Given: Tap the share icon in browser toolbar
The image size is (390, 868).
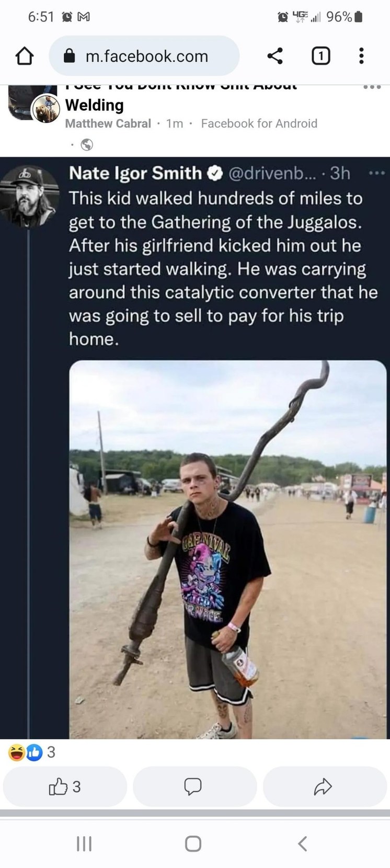Looking at the screenshot, I should (x=275, y=56).
